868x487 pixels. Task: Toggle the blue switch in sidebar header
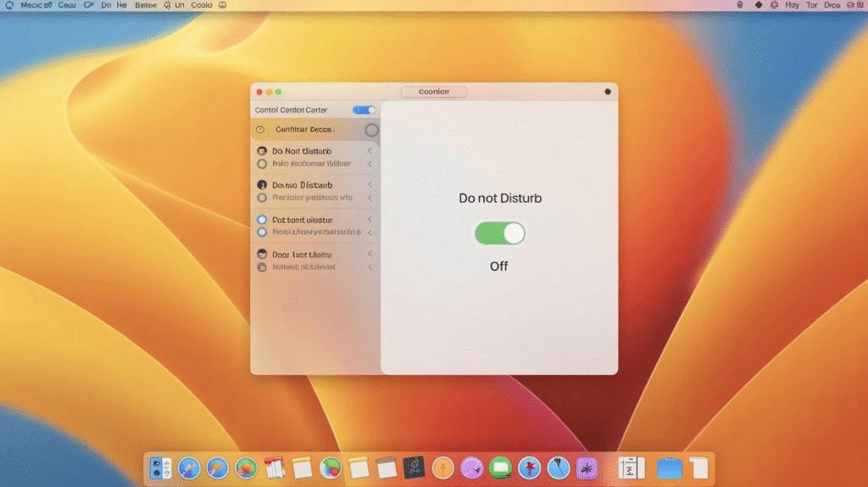(364, 110)
